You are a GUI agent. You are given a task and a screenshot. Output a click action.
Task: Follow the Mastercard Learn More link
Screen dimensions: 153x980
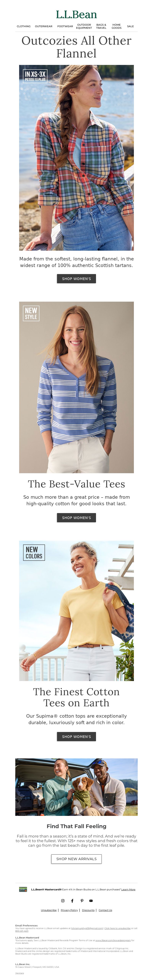pyautogui.click(x=128, y=889)
